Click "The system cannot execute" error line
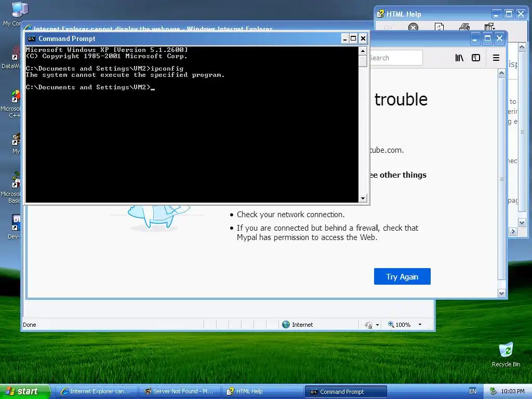This screenshot has height=399, width=532. point(125,75)
